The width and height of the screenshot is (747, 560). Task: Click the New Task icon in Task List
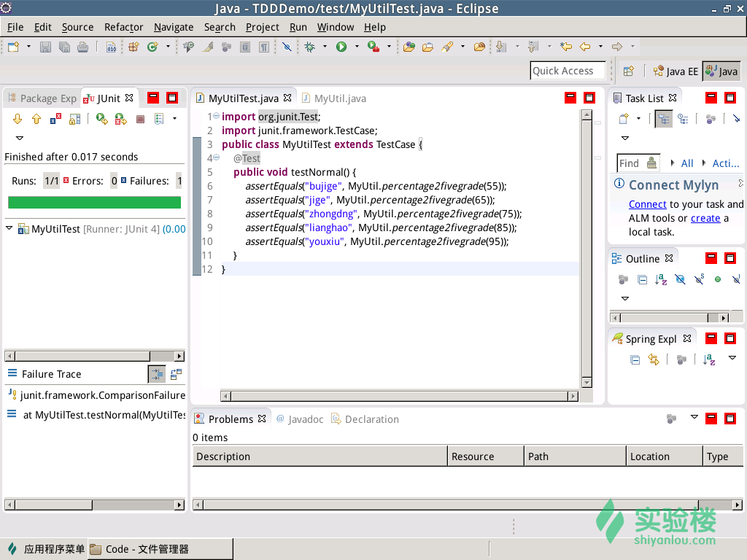(624, 119)
